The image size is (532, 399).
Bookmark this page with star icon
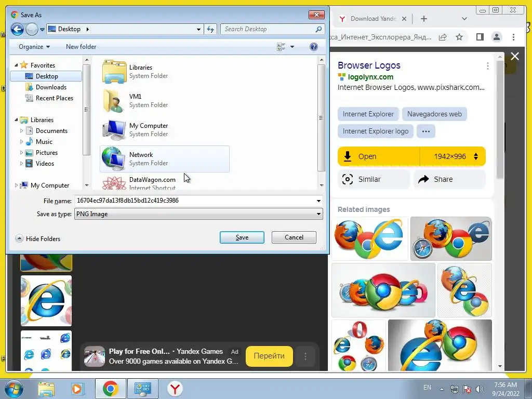click(459, 37)
